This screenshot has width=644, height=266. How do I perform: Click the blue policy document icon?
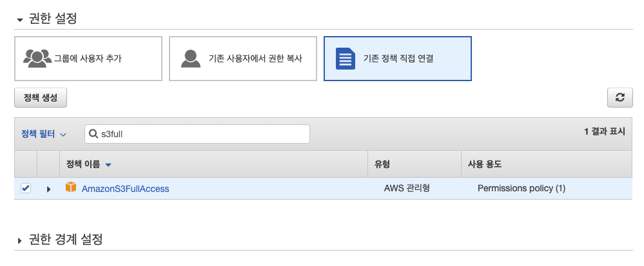[346, 59]
